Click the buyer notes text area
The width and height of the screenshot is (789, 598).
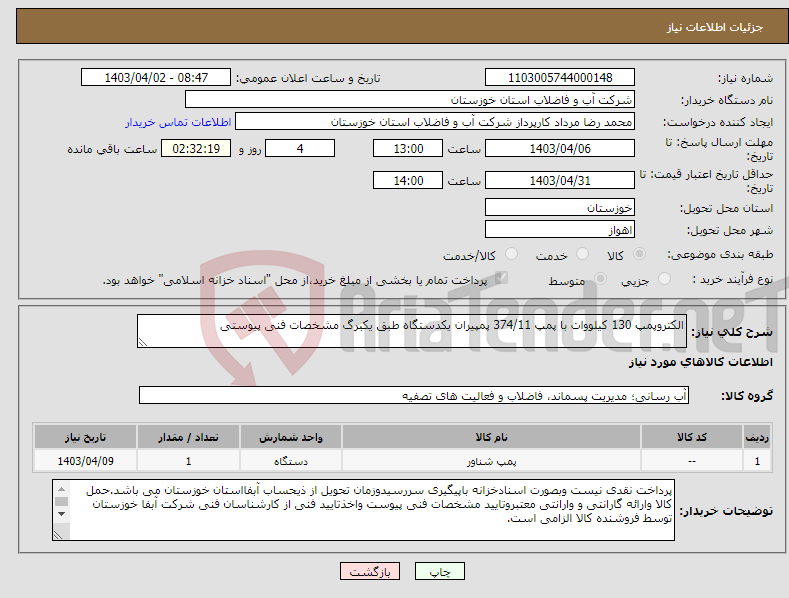(x=363, y=510)
